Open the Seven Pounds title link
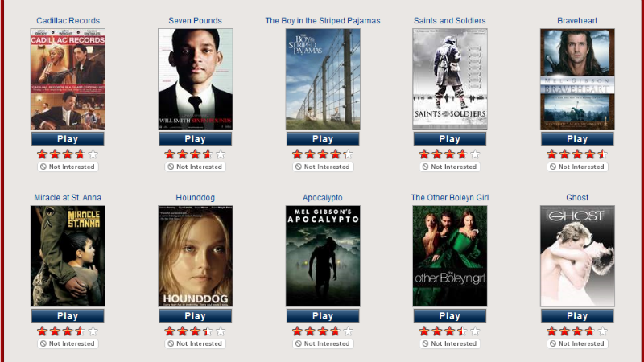 coord(195,21)
